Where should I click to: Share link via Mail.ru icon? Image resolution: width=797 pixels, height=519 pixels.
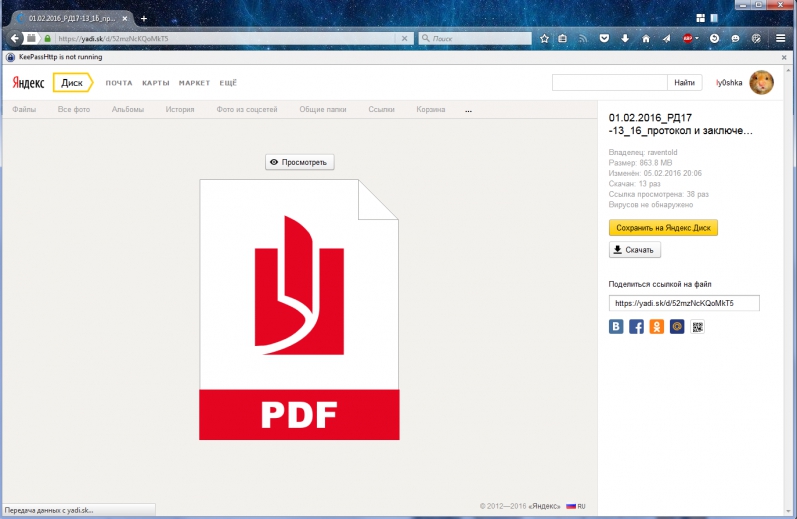coord(677,326)
